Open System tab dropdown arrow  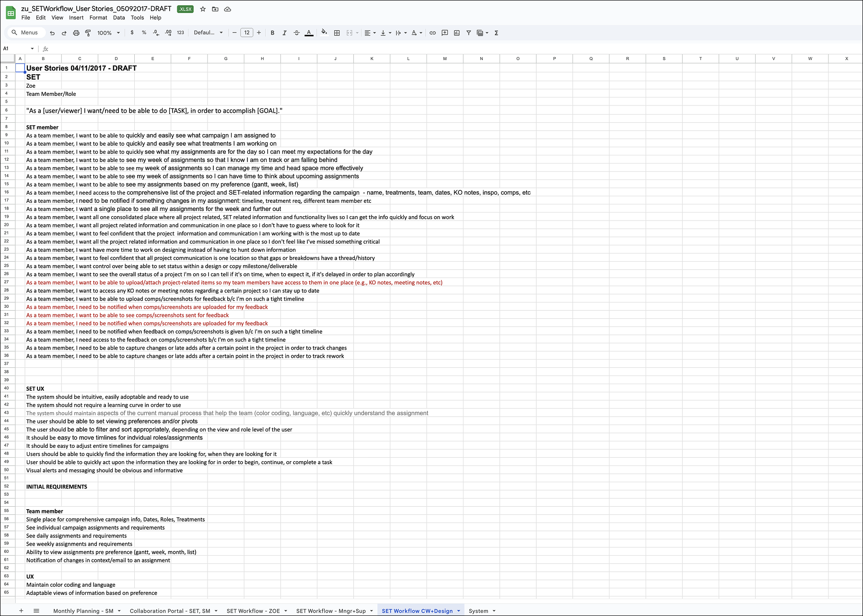(x=494, y=611)
